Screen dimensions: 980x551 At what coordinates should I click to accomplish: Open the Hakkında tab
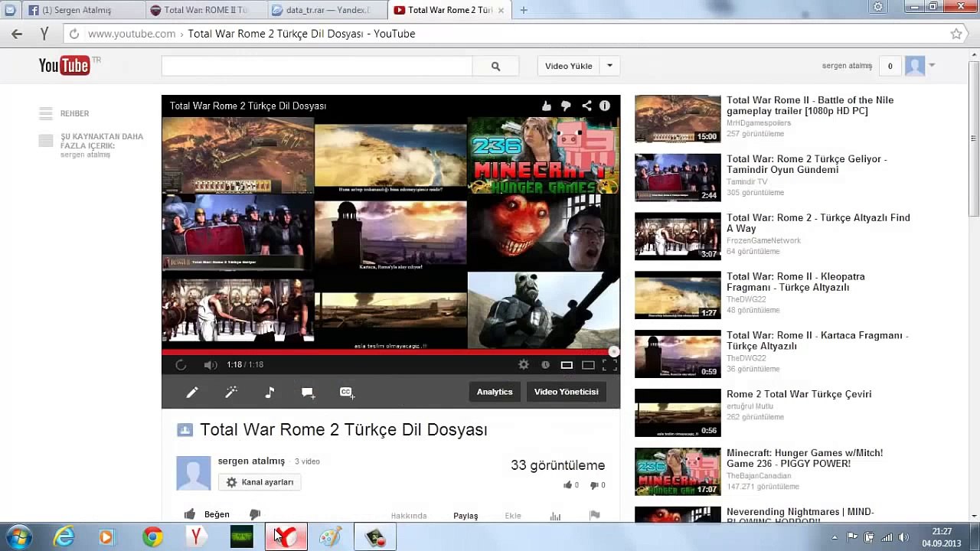coord(409,516)
